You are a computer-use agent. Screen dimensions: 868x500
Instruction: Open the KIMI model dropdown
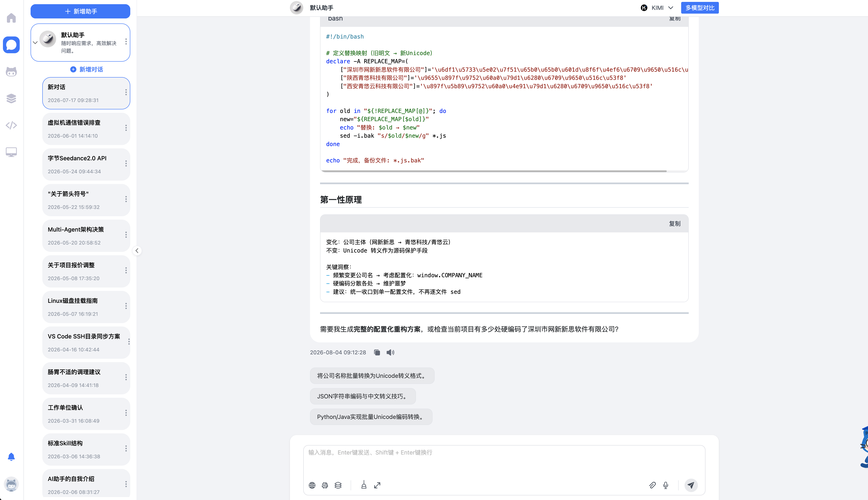tap(657, 8)
